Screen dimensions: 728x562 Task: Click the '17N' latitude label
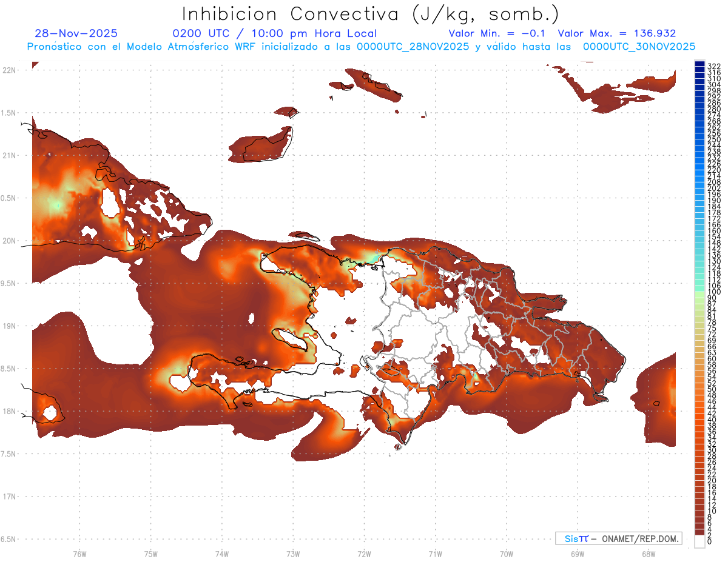coord(9,497)
